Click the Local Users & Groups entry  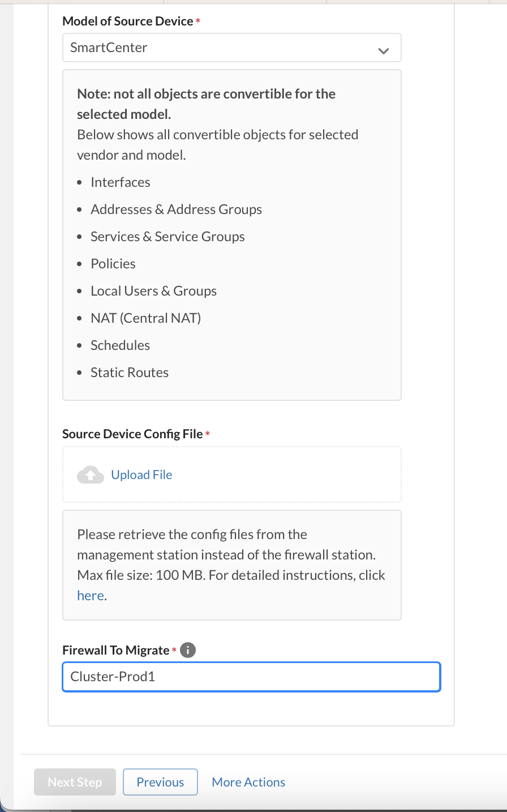click(x=153, y=291)
